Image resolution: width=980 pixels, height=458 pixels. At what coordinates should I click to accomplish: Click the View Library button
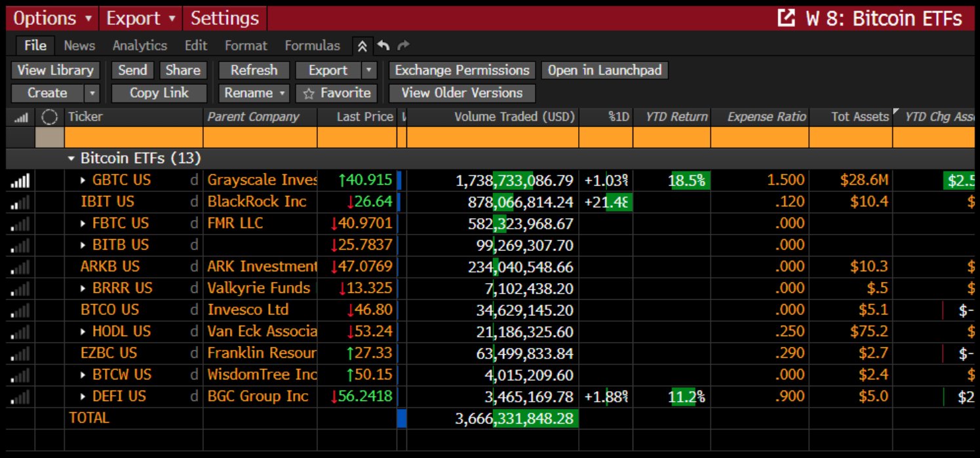click(55, 70)
